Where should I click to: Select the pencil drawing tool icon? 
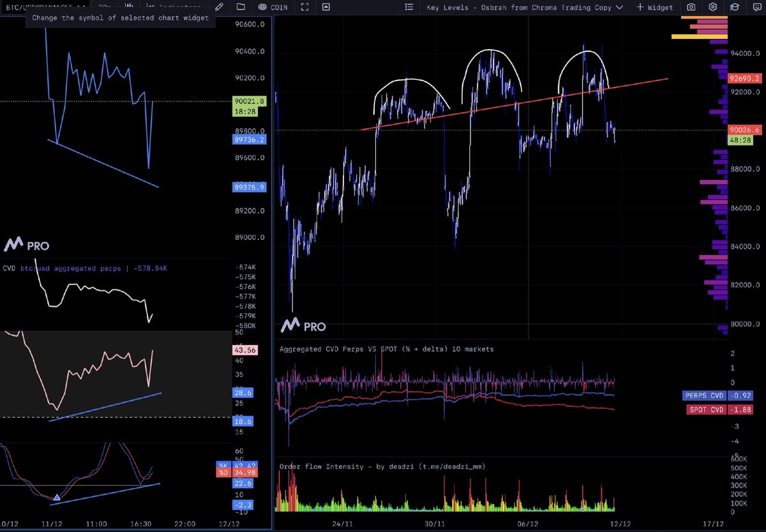pyautogui.click(x=219, y=7)
